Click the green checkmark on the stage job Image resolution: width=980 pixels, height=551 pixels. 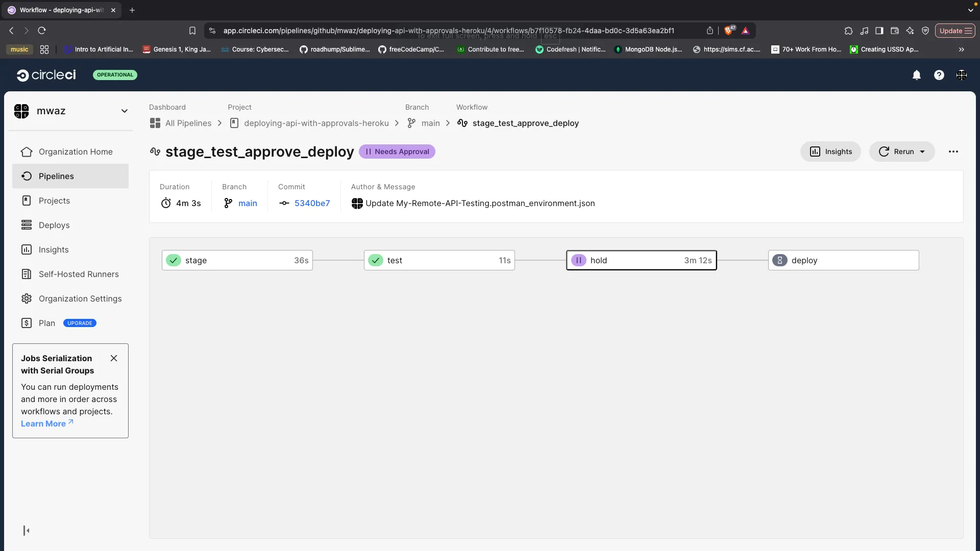click(x=174, y=260)
